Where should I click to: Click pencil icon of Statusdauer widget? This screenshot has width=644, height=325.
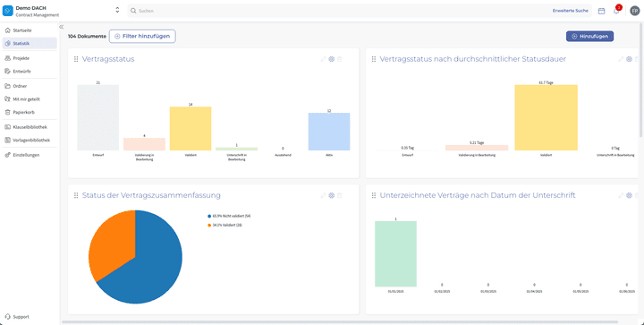point(621,59)
